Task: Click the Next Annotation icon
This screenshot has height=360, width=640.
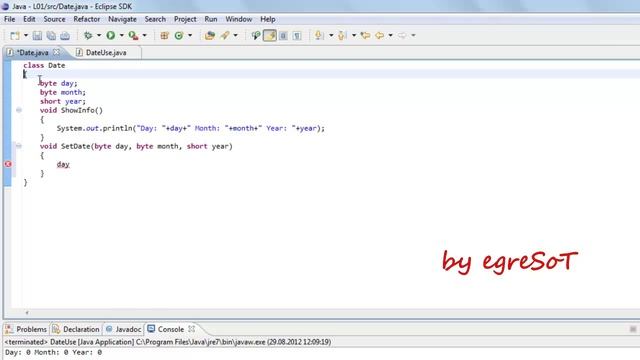Action: coord(319,36)
